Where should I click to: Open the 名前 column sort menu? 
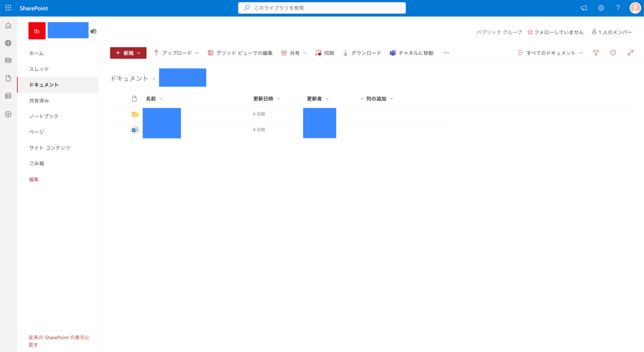[x=154, y=99]
